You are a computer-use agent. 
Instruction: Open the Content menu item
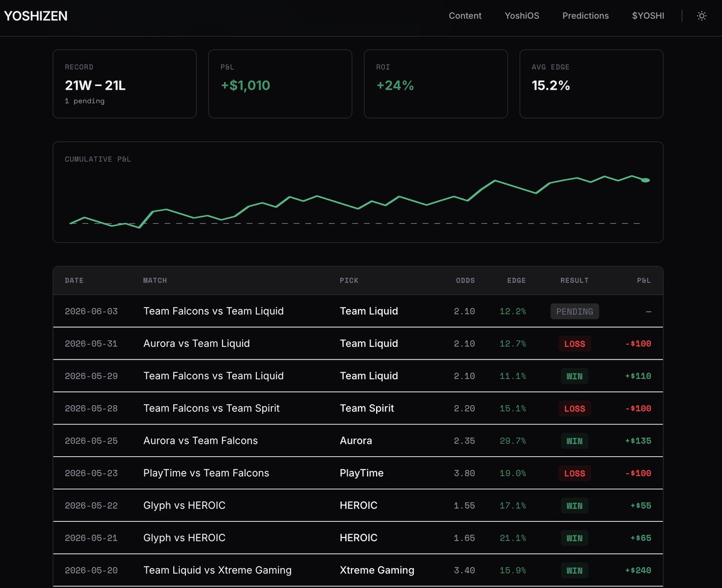pyautogui.click(x=465, y=16)
